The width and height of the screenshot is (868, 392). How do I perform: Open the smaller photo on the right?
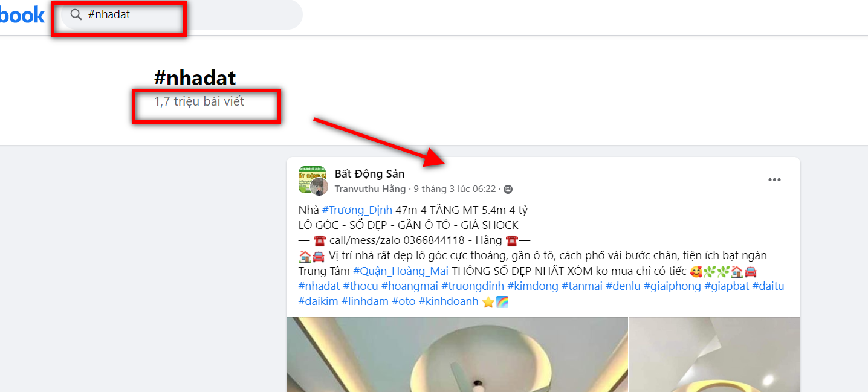714,355
